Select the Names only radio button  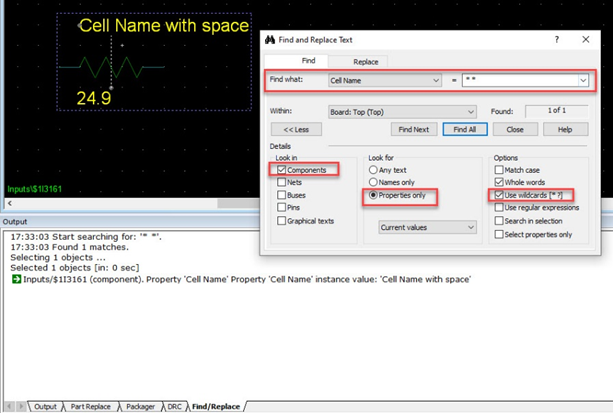[x=373, y=182]
